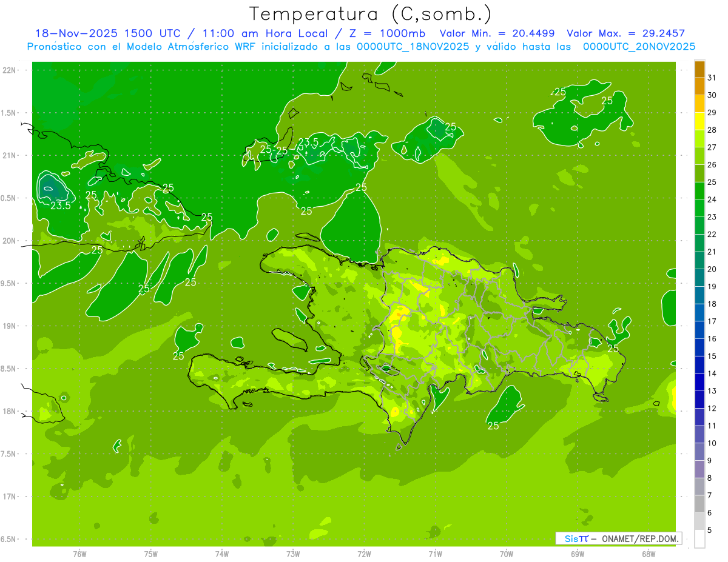728x562 pixels.
Task: Click the colorbar value '31'
Action: [x=712, y=78]
